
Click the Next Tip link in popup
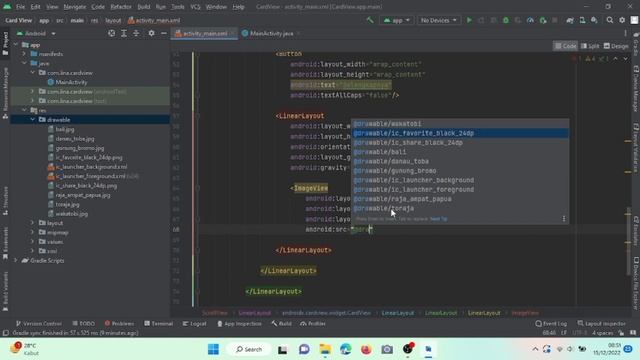pyautogui.click(x=439, y=219)
